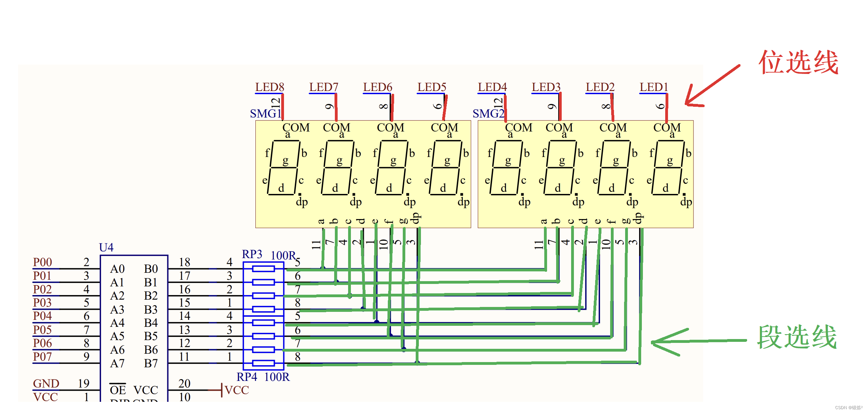The image size is (868, 413).
Task: Click the green 段选线 annotation text
Action: pyautogui.click(x=797, y=337)
